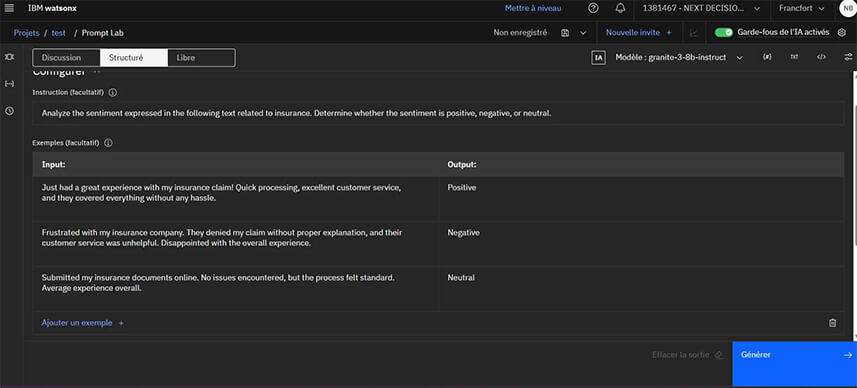The width and height of the screenshot is (857, 388).
Task: Toggle the AI guardrails switch
Action: pyautogui.click(x=724, y=33)
